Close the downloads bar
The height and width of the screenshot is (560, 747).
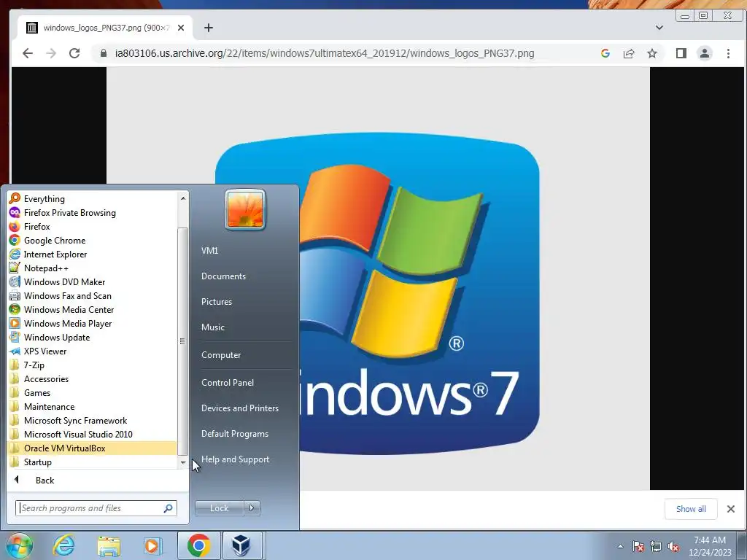click(x=731, y=509)
